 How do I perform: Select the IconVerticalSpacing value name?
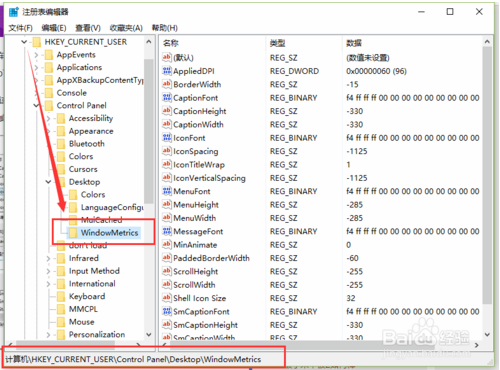(x=209, y=178)
